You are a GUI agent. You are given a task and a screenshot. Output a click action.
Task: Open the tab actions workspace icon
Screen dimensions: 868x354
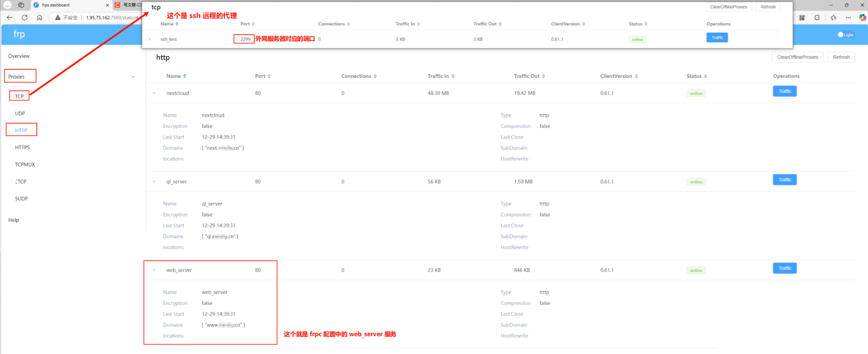[21, 5]
